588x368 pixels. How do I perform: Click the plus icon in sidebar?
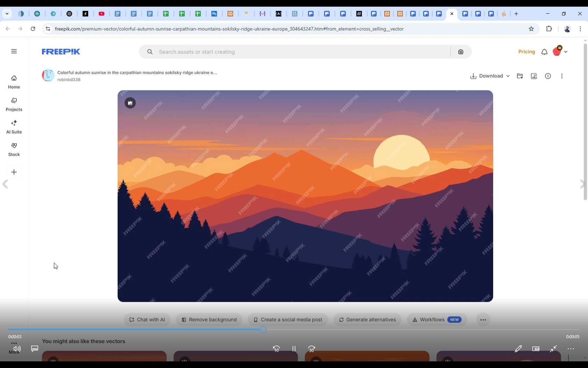(14, 172)
